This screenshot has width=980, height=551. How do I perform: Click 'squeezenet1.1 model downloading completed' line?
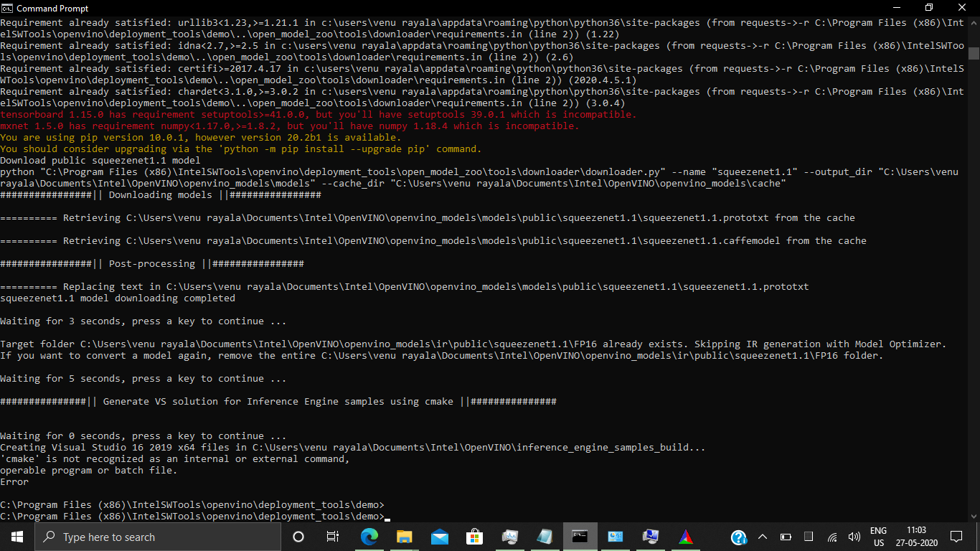pyautogui.click(x=118, y=298)
